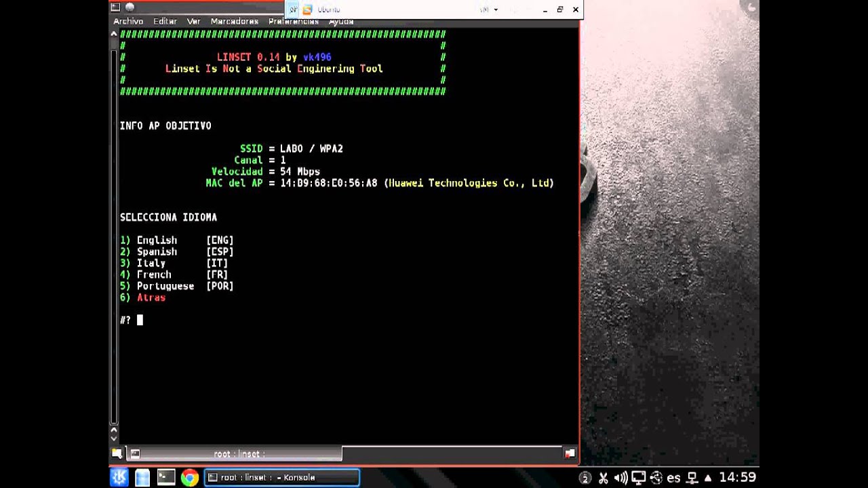This screenshot has width=868, height=488.
Task: Click 'Huawei Technologies Co., Ltd' text
Action: (469, 183)
